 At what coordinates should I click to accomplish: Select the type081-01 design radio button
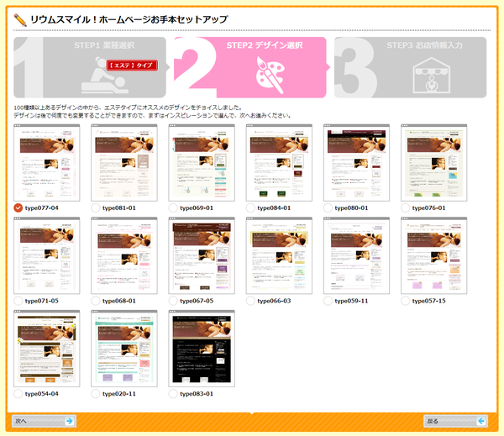tap(96, 207)
